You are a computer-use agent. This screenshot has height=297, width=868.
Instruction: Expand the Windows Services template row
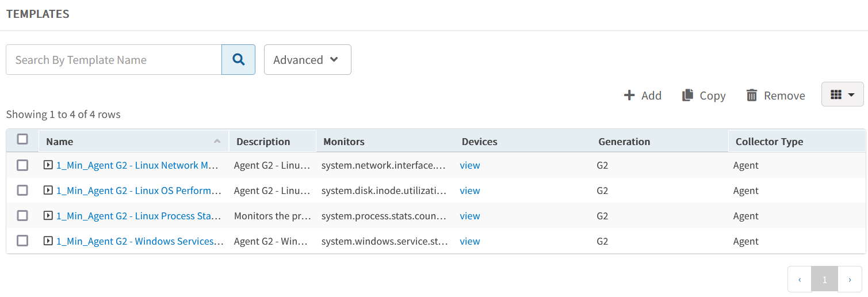pyautogui.click(x=48, y=241)
